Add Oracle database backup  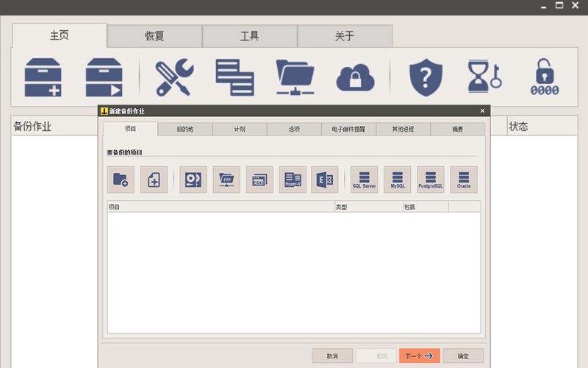coord(463,180)
